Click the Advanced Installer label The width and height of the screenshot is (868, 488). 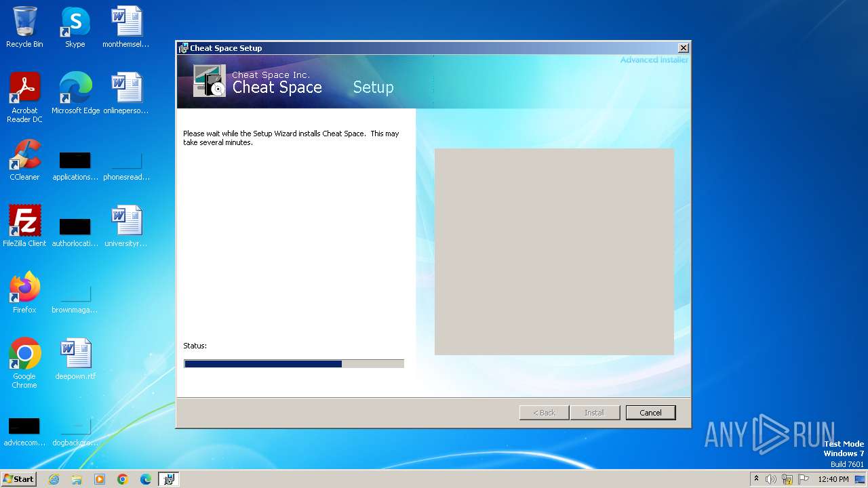click(x=654, y=60)
